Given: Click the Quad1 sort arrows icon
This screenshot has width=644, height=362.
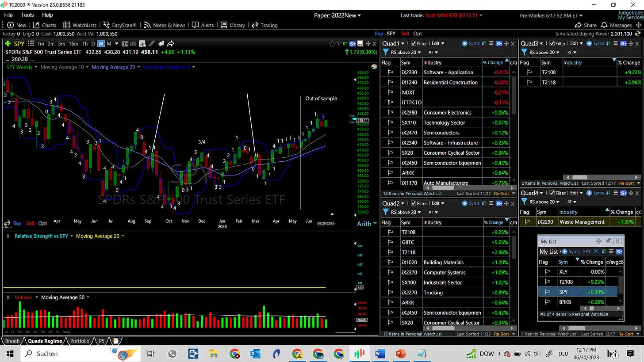Looking at the screenshot, I should click(x=484, y=43).
